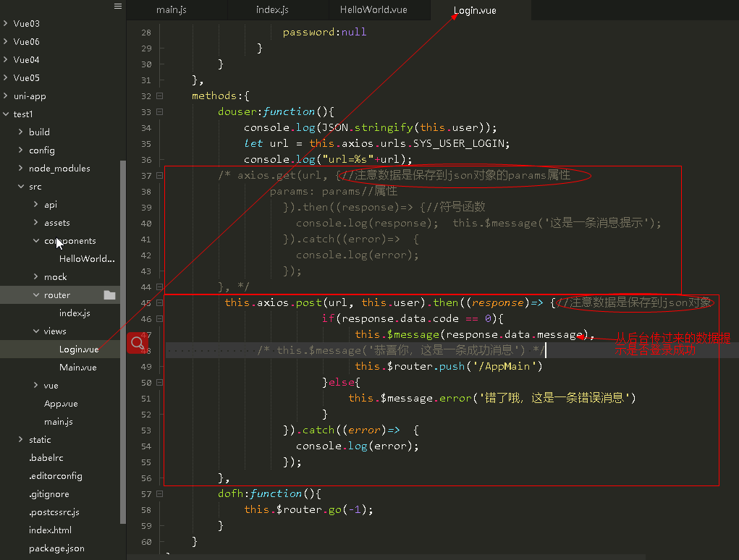Viewport: 739px width, 560px height.
Task: Click the file tree vertical scrollbar
Action: (x=123, y=342)
